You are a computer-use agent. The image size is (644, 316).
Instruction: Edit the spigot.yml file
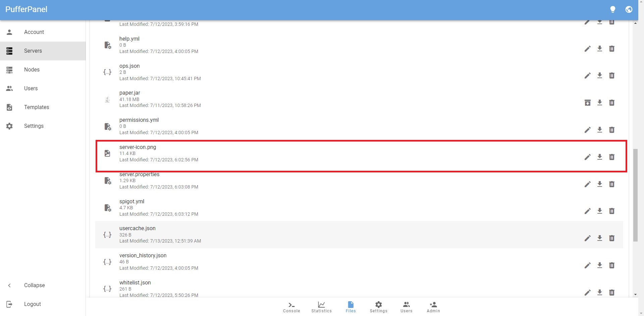click(x=587, y=211)
